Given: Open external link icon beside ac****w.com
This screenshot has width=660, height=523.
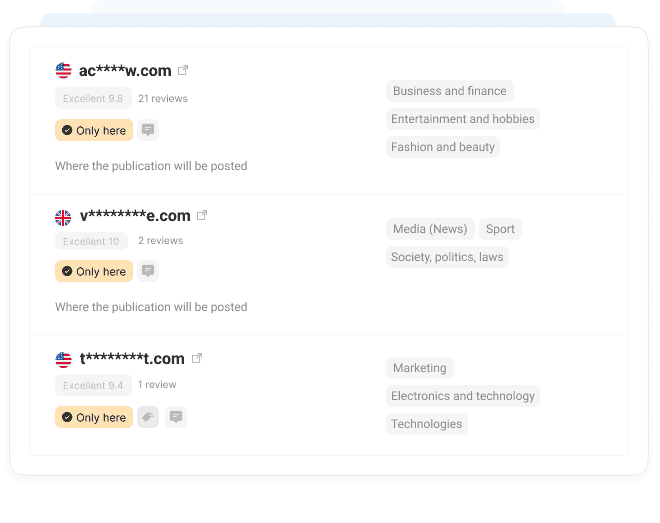Looking at the screenshot, I should pyautogui.click(x=183, y=70).
